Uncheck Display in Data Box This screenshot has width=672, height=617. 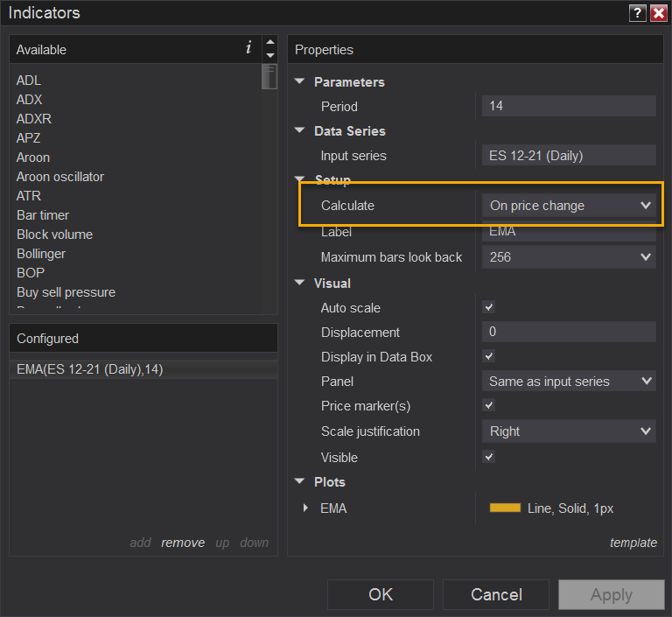[x=489, y=357]
